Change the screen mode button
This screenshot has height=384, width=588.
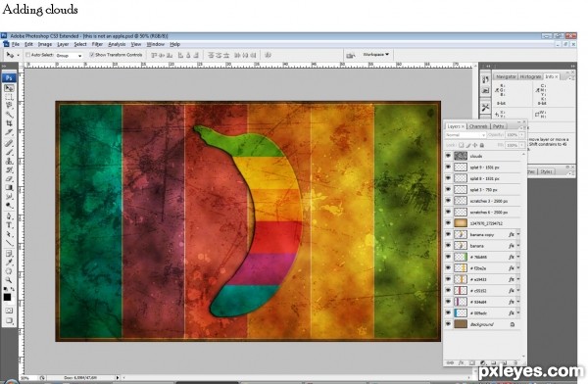click(x=9, y=321)
